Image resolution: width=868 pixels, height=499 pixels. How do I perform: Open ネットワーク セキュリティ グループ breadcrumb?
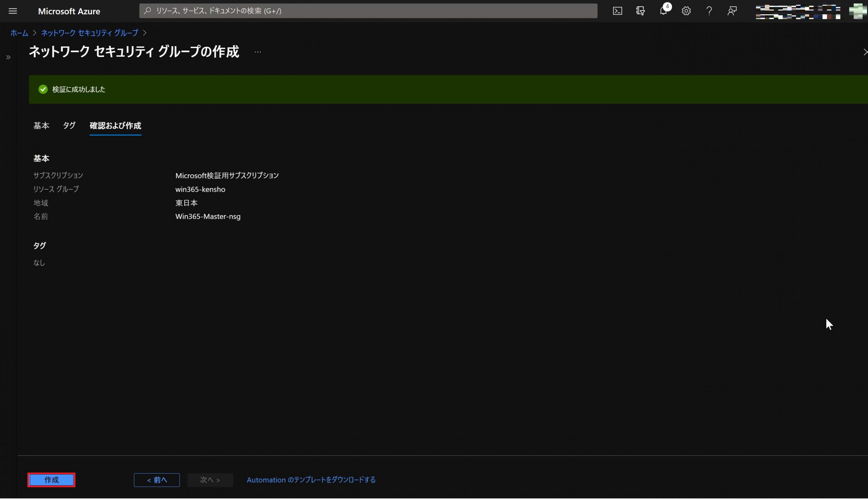pyautogui.click(x=90, y=33)
